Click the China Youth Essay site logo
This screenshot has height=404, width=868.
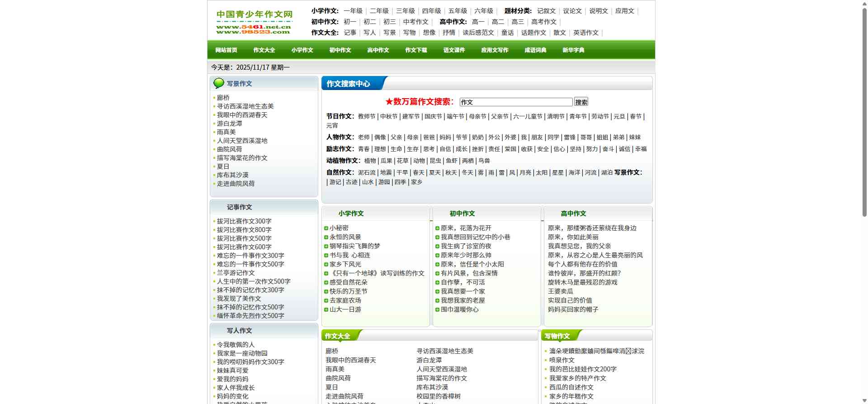point(254,22)
